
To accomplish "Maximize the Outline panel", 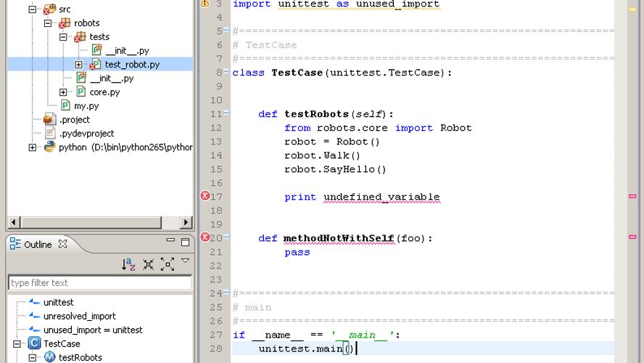I will [186, 241].
